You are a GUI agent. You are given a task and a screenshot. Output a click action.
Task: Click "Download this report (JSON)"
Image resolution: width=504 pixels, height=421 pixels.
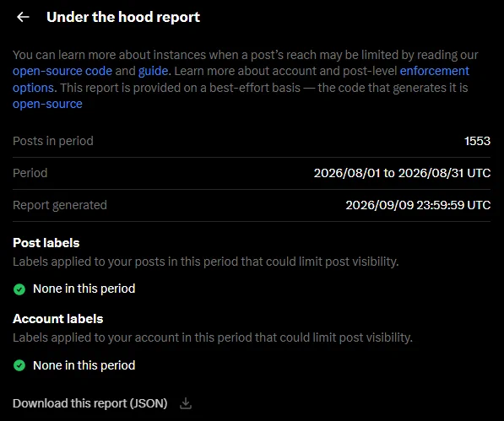90,403
